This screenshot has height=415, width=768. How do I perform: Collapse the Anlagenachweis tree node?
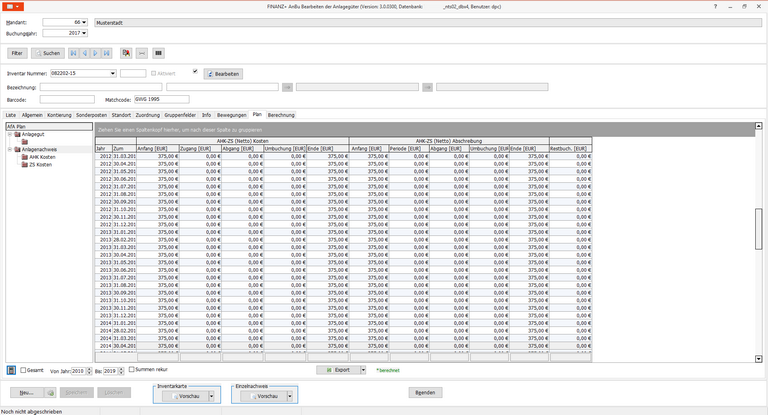click(x=9, y=149)
